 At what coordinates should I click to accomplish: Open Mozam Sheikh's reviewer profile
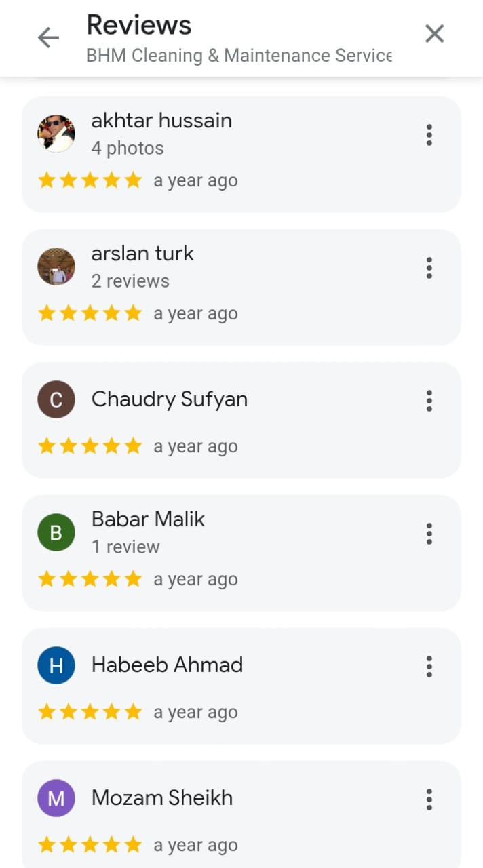click(161, 798)
